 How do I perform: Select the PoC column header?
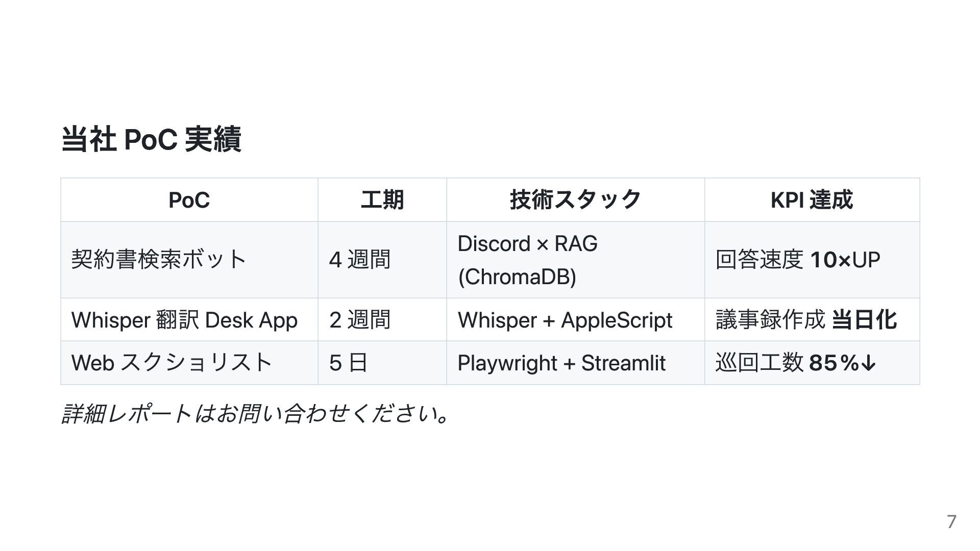[189, 200]
